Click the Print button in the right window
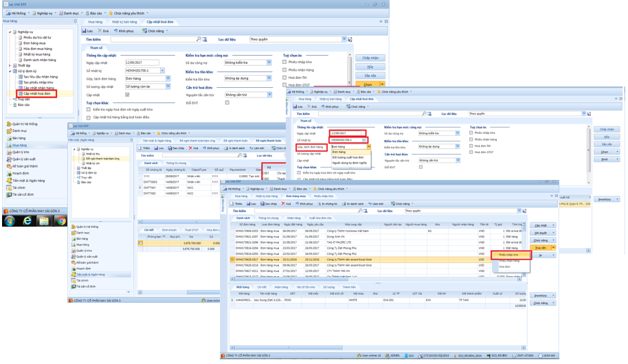 (607, 159)
